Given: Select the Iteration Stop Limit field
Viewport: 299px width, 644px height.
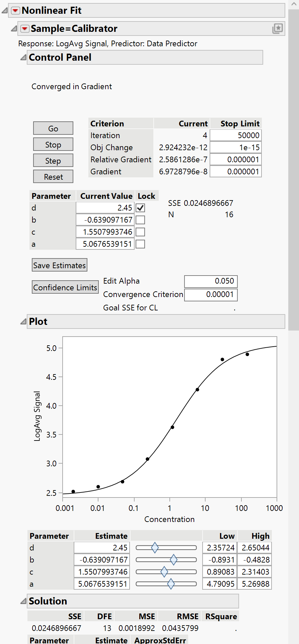Looking at the screenshot, I should click(235, 135).
